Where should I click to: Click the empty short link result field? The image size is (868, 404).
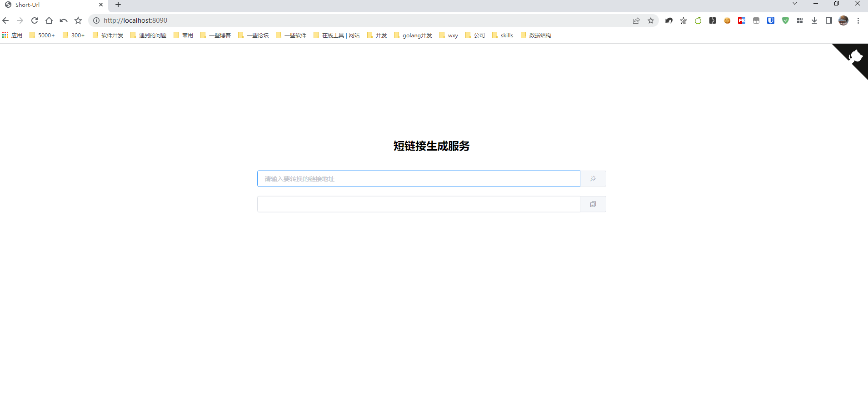click(x=419, y=204)
